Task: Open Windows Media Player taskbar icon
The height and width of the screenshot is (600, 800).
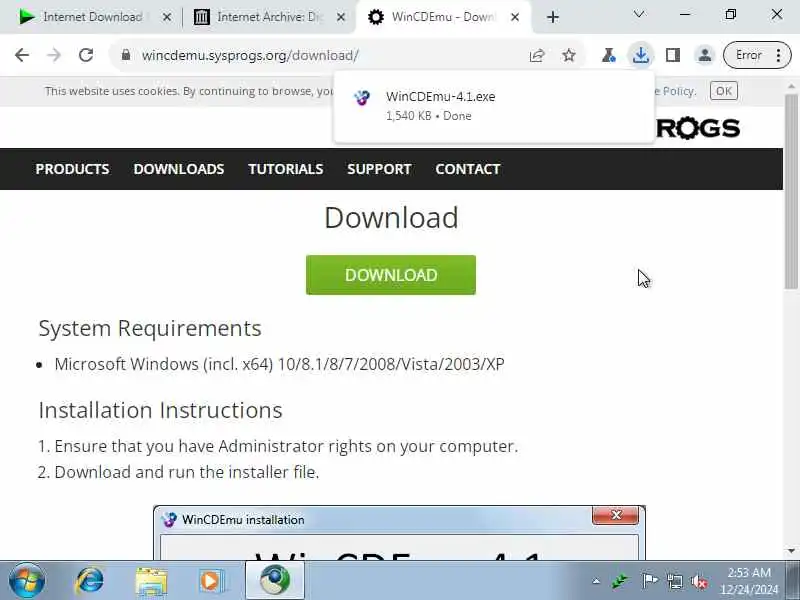Action: [x=212, y=581]
